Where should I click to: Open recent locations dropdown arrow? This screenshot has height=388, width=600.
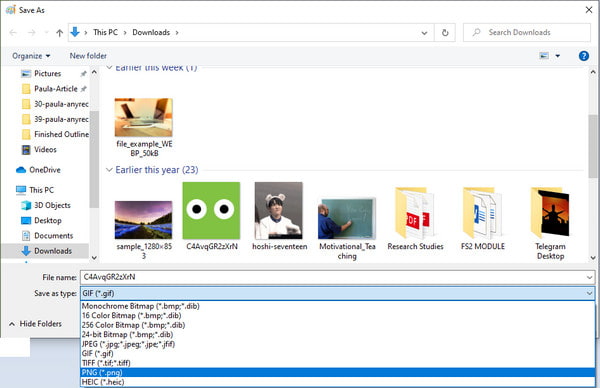pyautogui.click(x=424, y=33)
